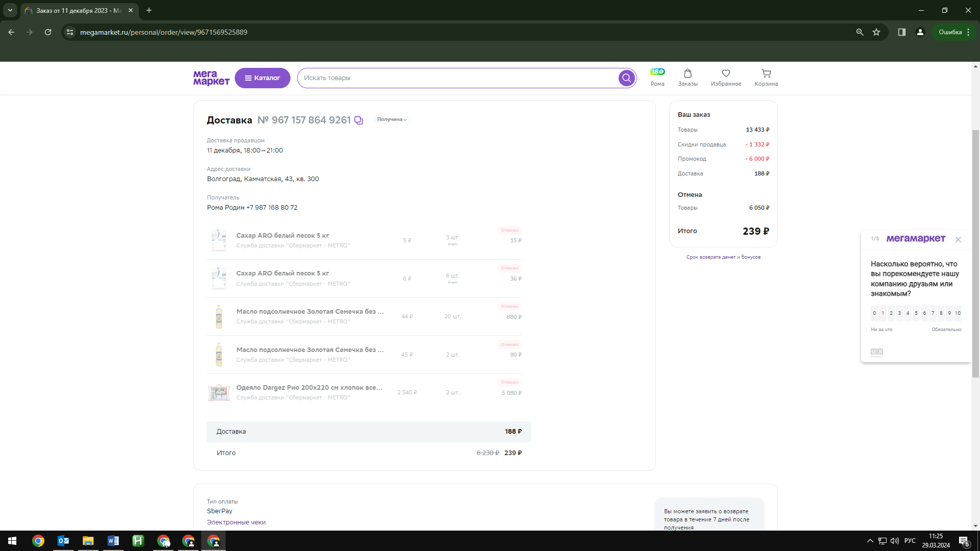
Task: Reload the order page
Action: click(x=48, y=32)
